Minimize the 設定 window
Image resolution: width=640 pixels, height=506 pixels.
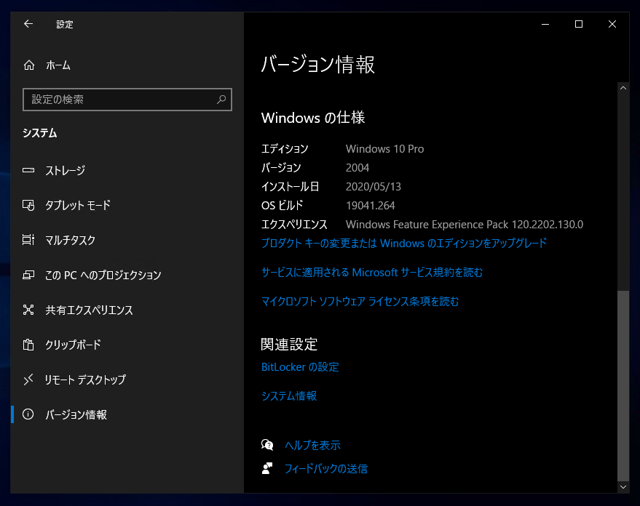(x=545, y=24)
